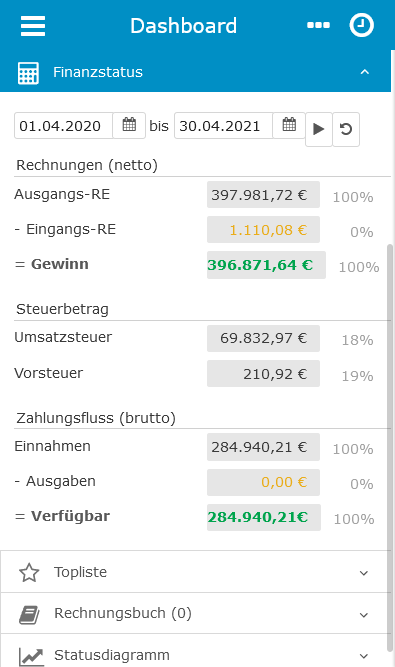Open calendar picker for start date
This screenshot has width=395, height=667.
[x=129, y=125]
